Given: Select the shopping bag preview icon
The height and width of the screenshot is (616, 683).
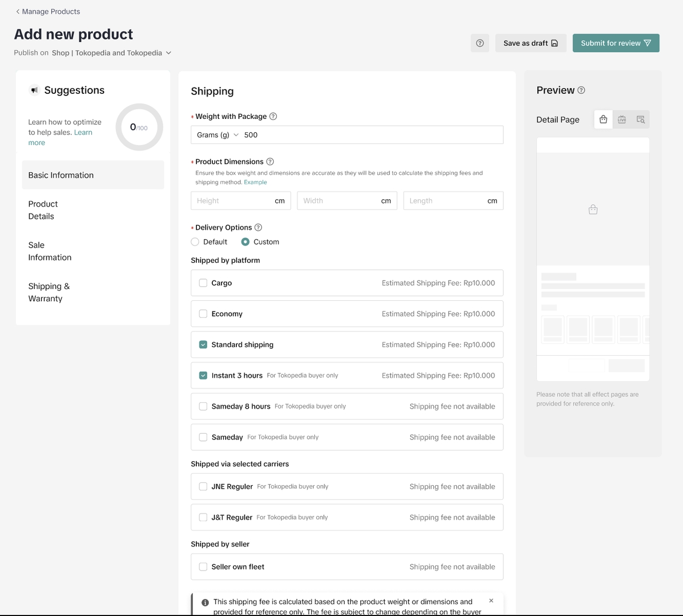Looking at the screenshot, I should click(603, 119).
